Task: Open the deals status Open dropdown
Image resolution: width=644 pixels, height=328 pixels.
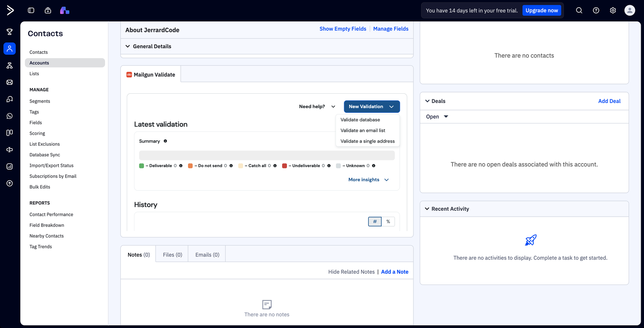Action: 437,117
